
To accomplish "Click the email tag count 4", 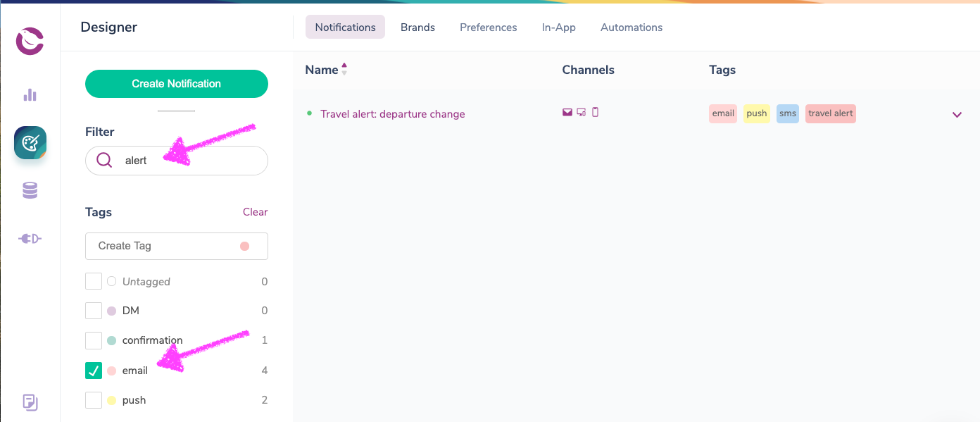I will tap(265, 371).
